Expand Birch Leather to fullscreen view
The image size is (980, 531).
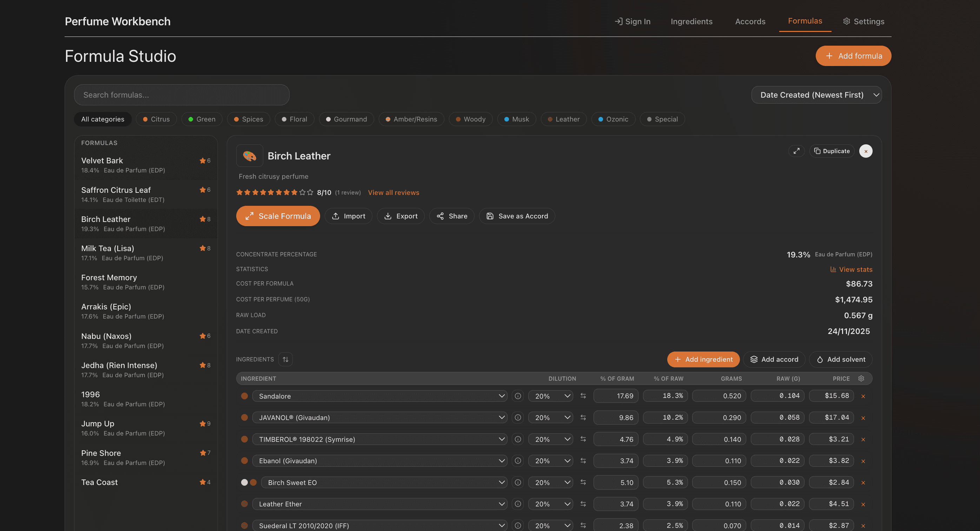pos(797,151)
